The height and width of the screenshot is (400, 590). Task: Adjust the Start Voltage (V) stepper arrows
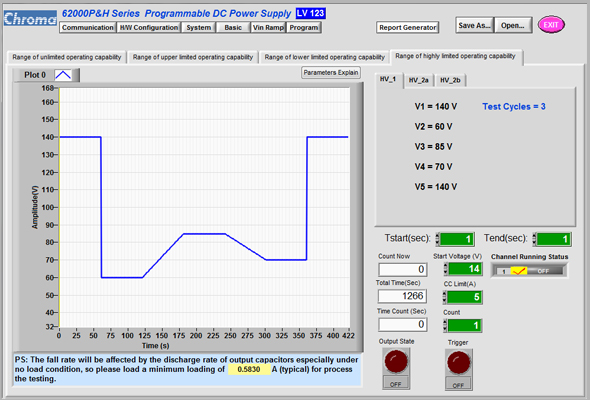tap(446, 269)
